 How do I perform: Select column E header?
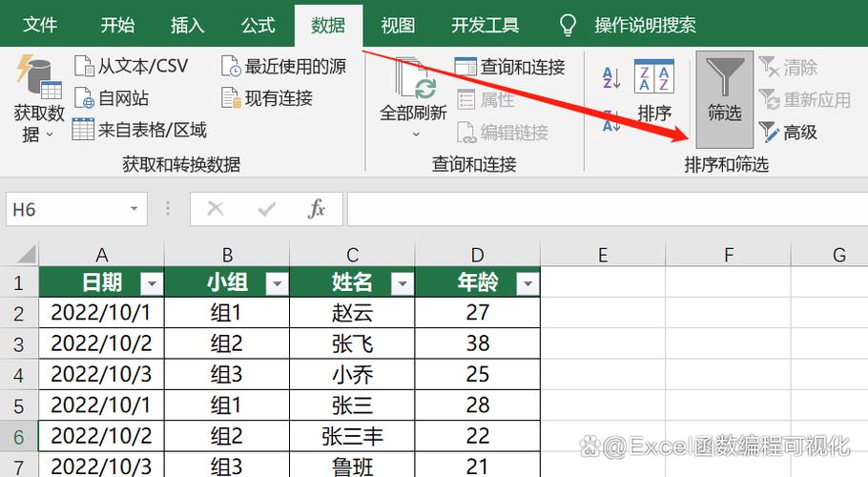click(x=603, y=255)
